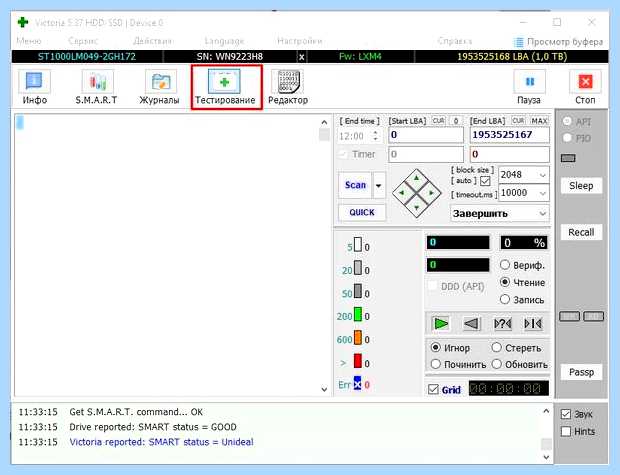The height and width of the screenshot is (475, 620).
Task: Open the Инфо panel
Action: tap(34, 87)
